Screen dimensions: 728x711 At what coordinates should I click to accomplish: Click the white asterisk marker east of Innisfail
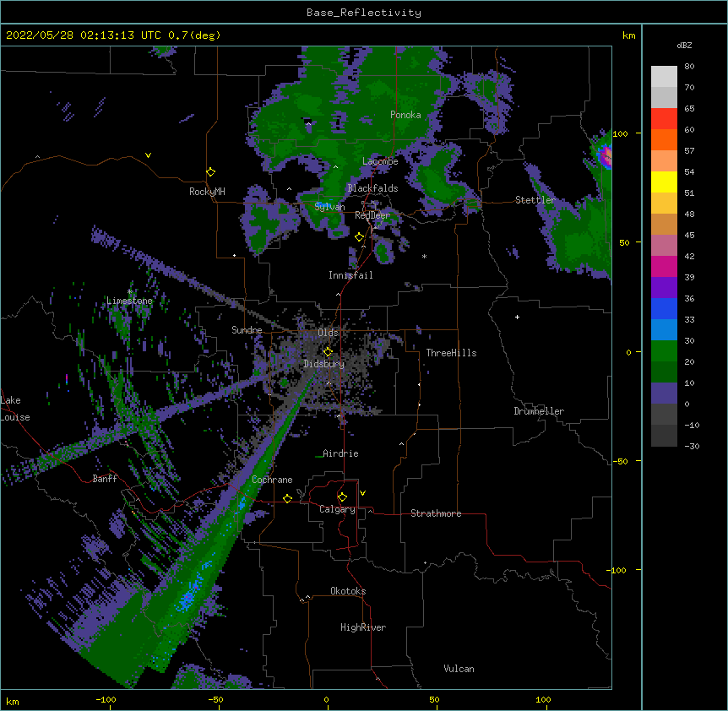coord(424,257)
